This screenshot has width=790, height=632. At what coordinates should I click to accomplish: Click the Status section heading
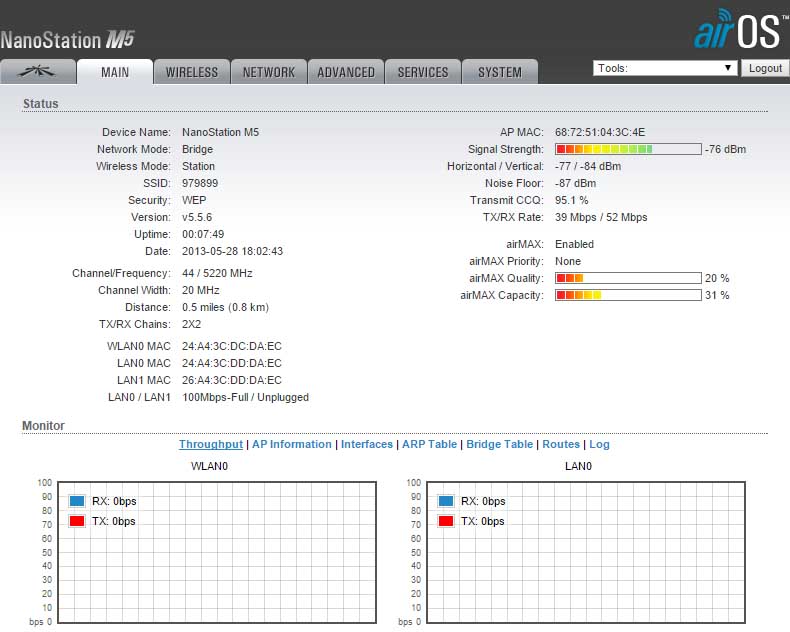click(x=40, y=103)
